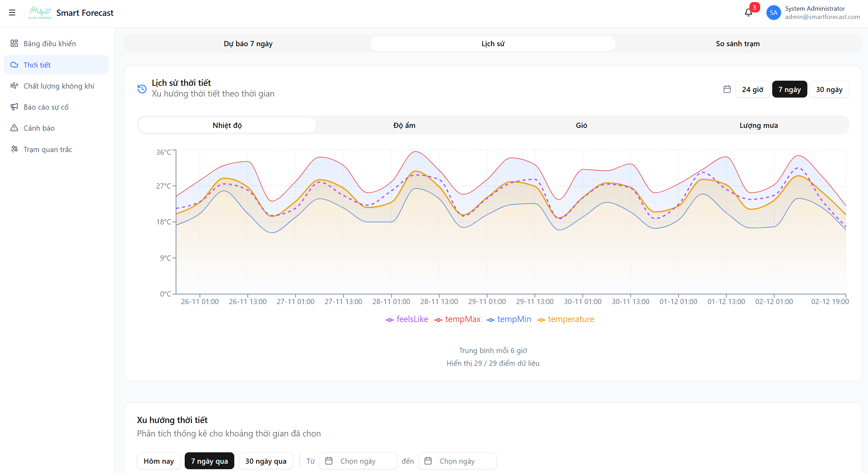
Task: Toggle tempMin legend entry
Action: click(509, 319)
